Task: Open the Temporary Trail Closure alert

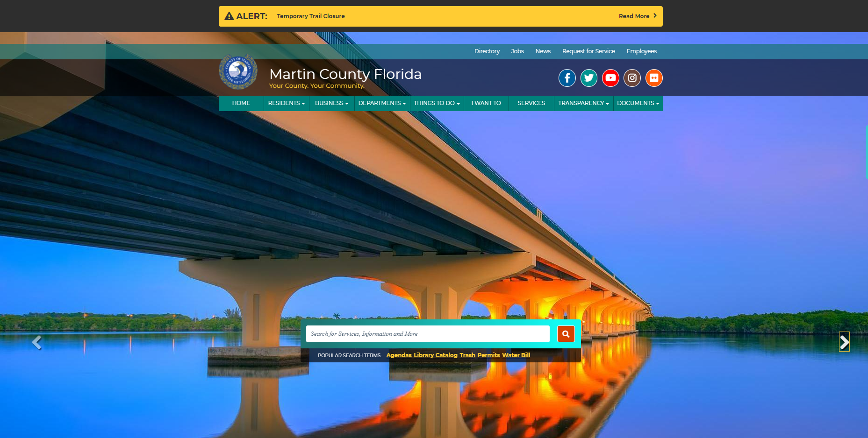Action: [311, 16]
